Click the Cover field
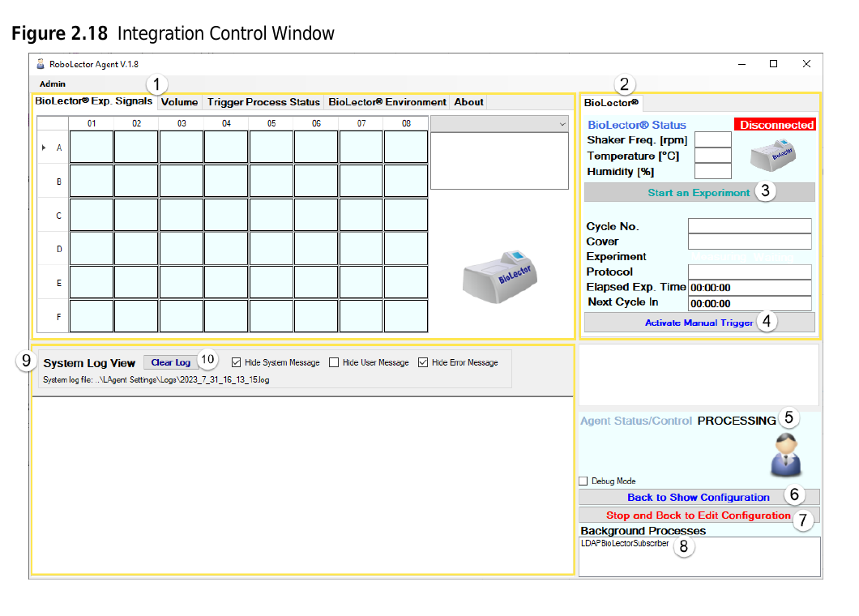859x616 pixels. coord(750,242)
